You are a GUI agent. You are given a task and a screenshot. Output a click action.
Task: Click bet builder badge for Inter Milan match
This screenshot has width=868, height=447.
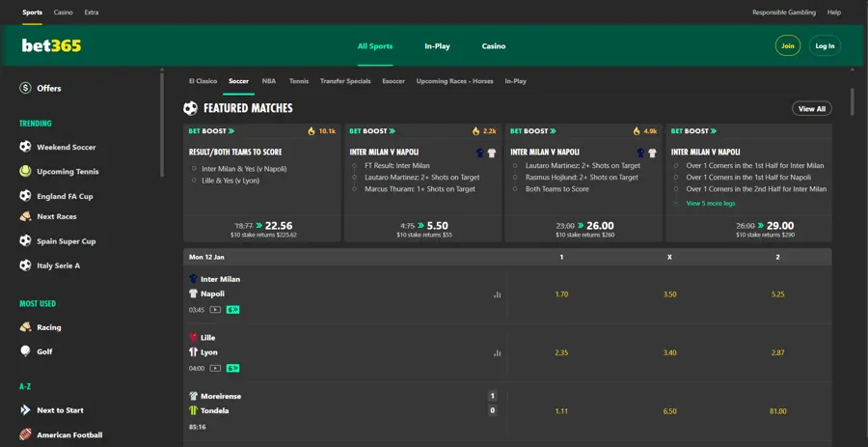[232, 310]
